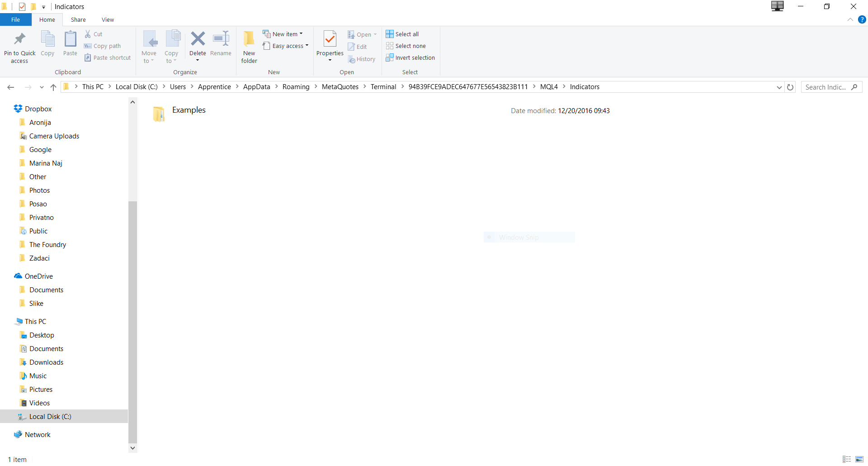
Task: Switch to the View ribbon tab
Action: point(108,19)
